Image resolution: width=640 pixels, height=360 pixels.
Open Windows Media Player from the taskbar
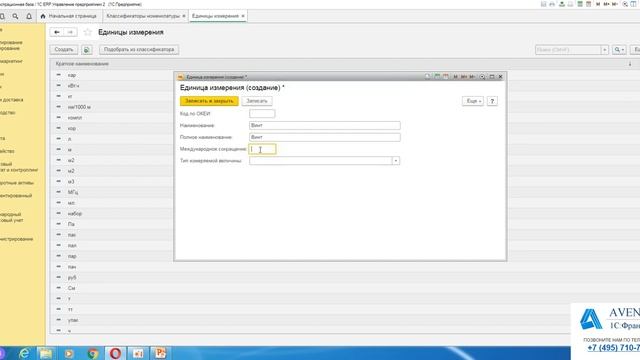click(69, 353)
